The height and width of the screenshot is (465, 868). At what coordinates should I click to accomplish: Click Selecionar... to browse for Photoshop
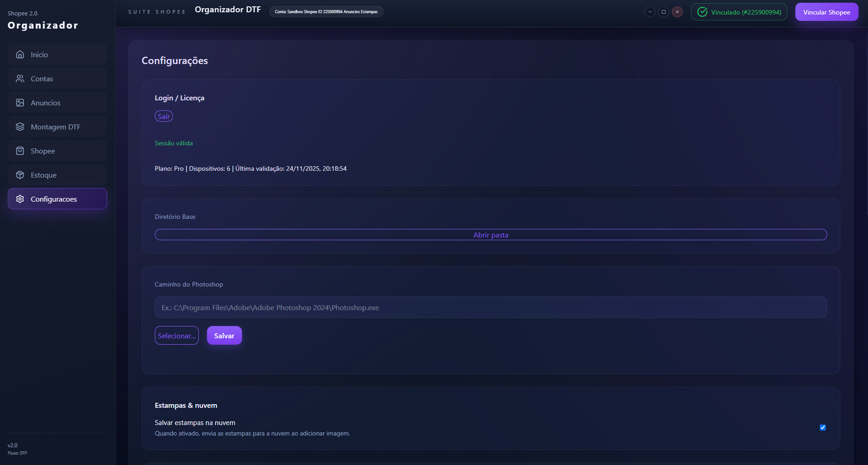tap(177, 336)
